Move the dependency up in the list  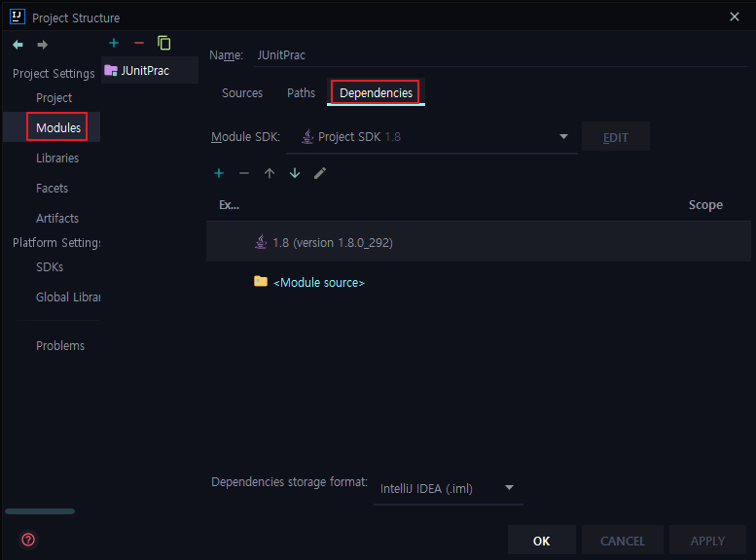tap(270, 173)
